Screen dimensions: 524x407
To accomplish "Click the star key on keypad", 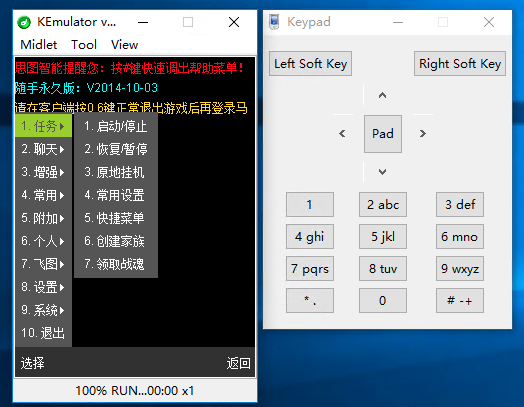I will 310,301.
